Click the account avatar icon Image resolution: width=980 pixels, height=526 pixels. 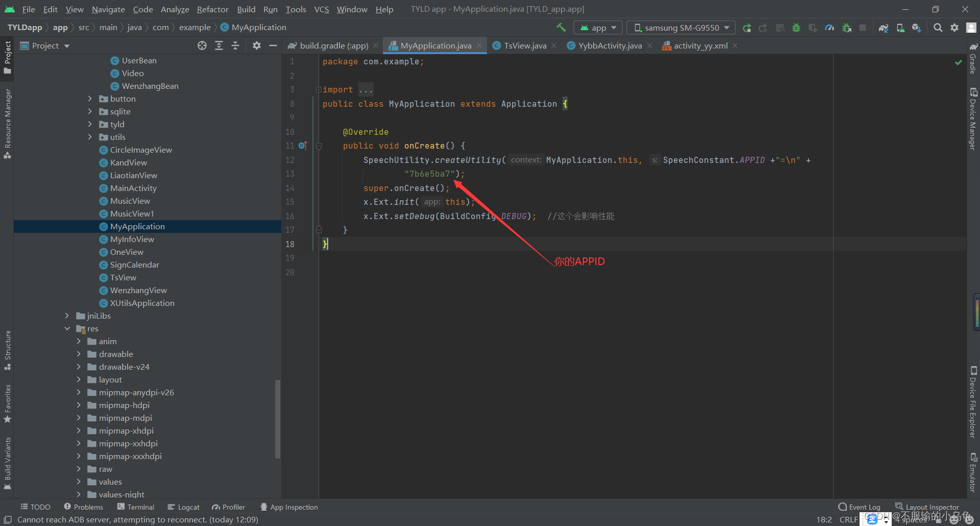(971, 28)
